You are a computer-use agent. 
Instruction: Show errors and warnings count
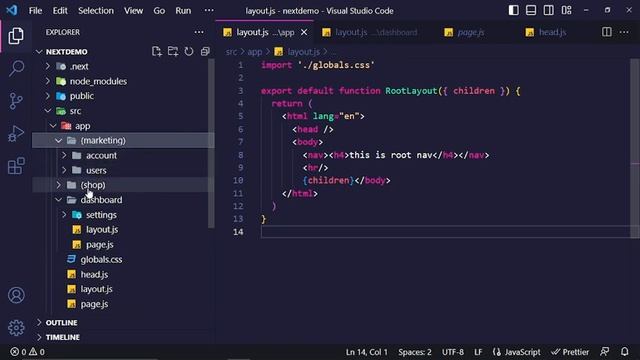[x=27, y=351]
